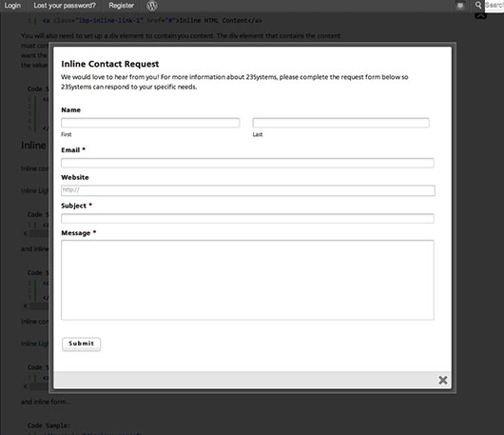Click the Last name input field
The image size is (504, 435).
click(x=340, y=123)
